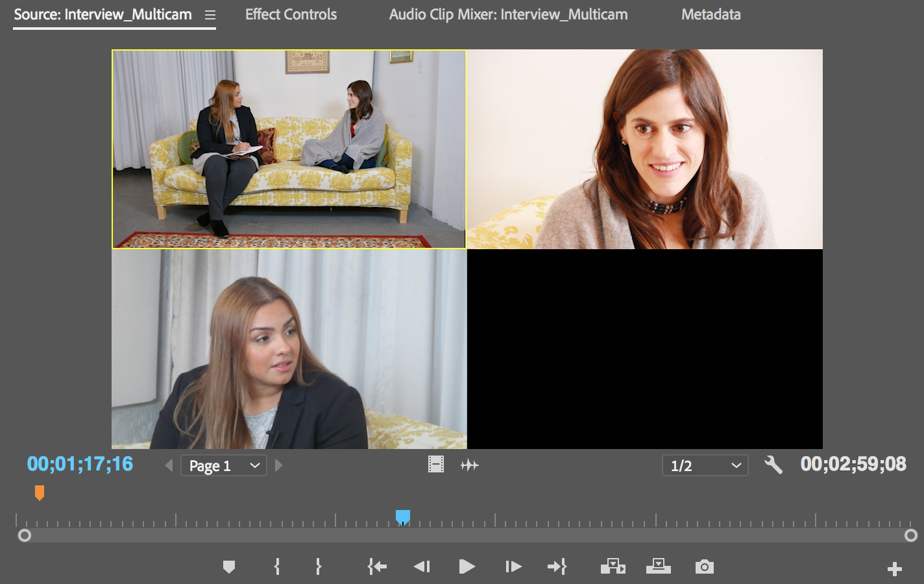Click the Overwrite edit icon
This screenshot has width=924, height=584.
coord(658,567)
